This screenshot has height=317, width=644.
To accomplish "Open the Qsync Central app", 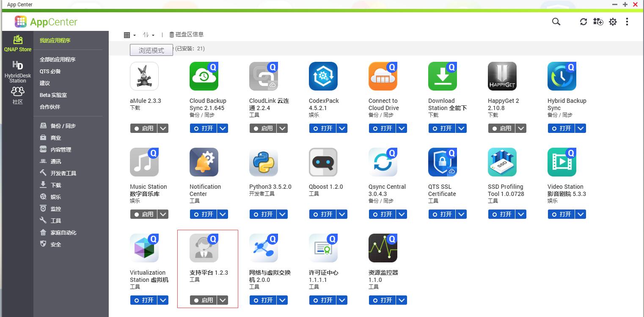I will (382, 214).
